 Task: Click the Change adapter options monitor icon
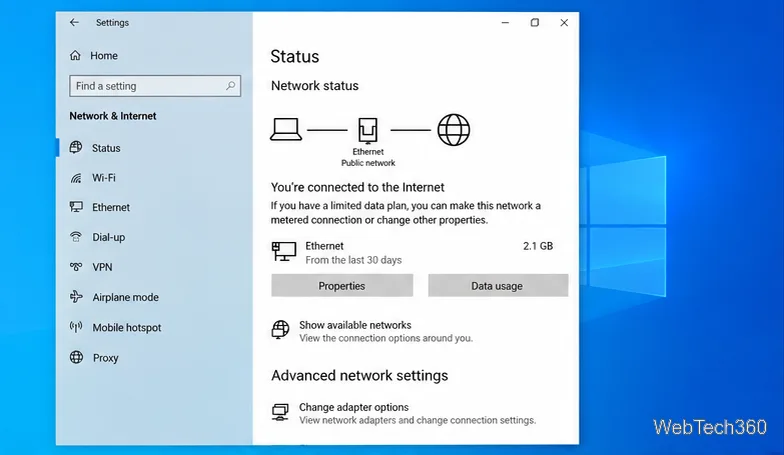pyautogui.click(x=280, y=412)
